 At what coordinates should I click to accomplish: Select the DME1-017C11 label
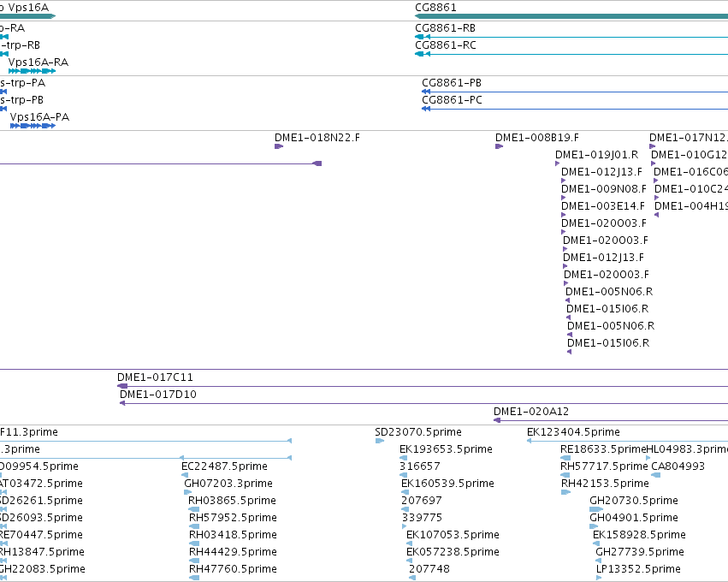tap(155, 377)
